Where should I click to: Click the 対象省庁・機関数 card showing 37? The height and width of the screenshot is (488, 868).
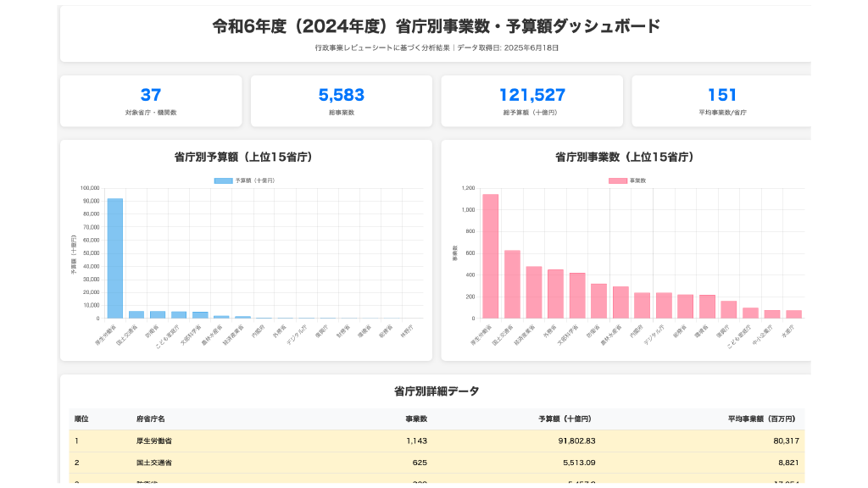click(149, 100)
